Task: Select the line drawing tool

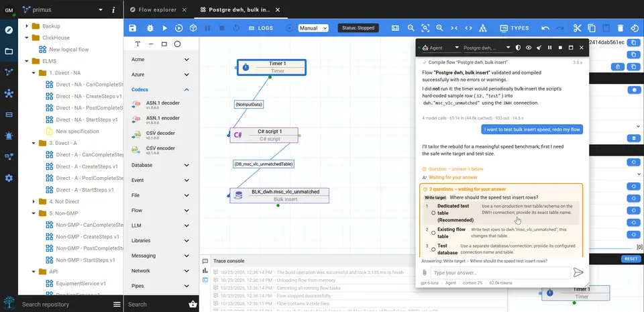Action: (151, 44)
